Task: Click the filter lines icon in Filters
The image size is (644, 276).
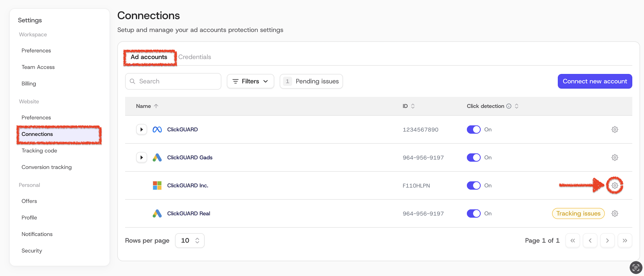Action: (x=235, y=82)
